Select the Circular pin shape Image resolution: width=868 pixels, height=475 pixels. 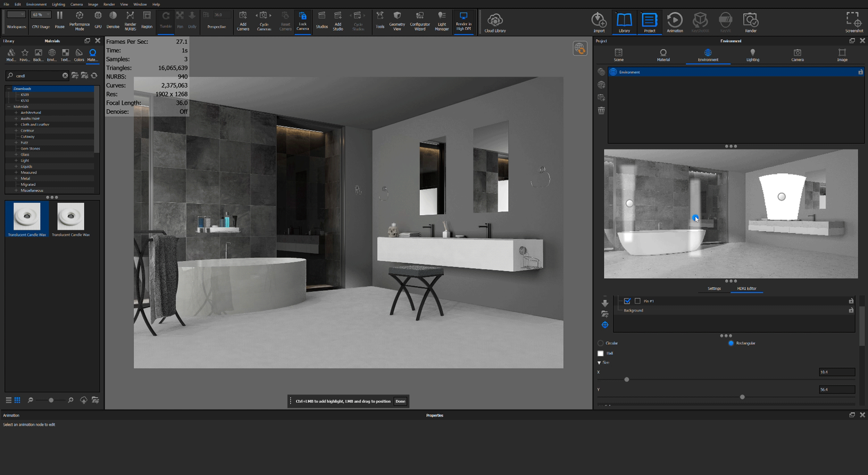(x=601, y=343)
